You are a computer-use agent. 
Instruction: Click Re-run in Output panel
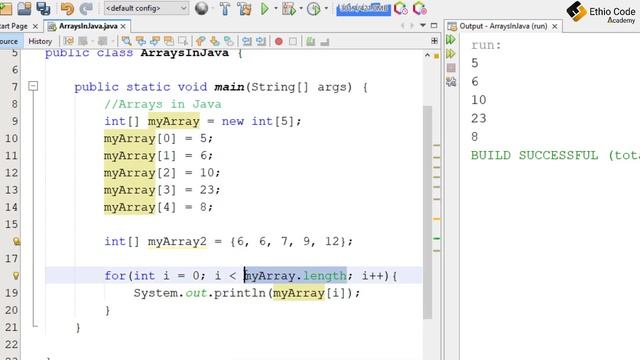pos(451,40)
